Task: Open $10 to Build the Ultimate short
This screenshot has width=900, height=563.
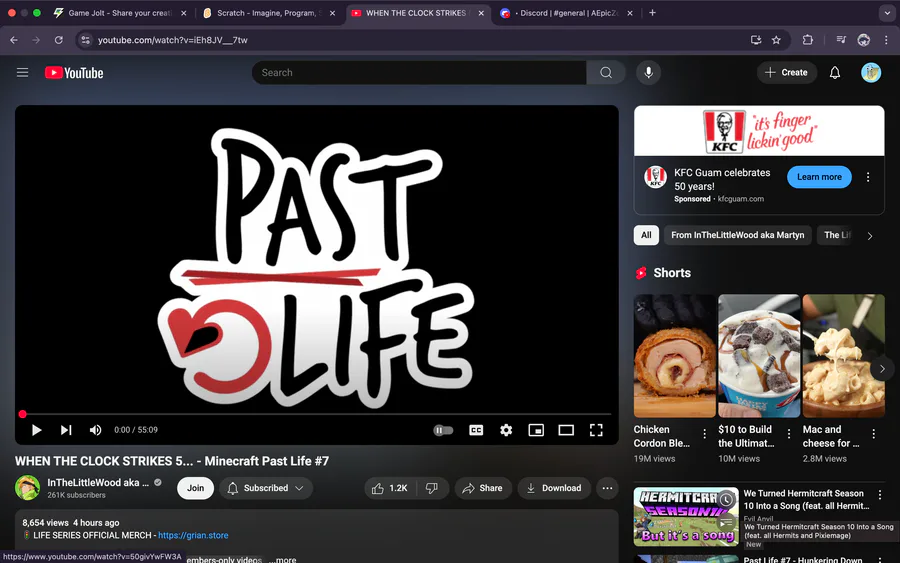Action: [759, 356]
